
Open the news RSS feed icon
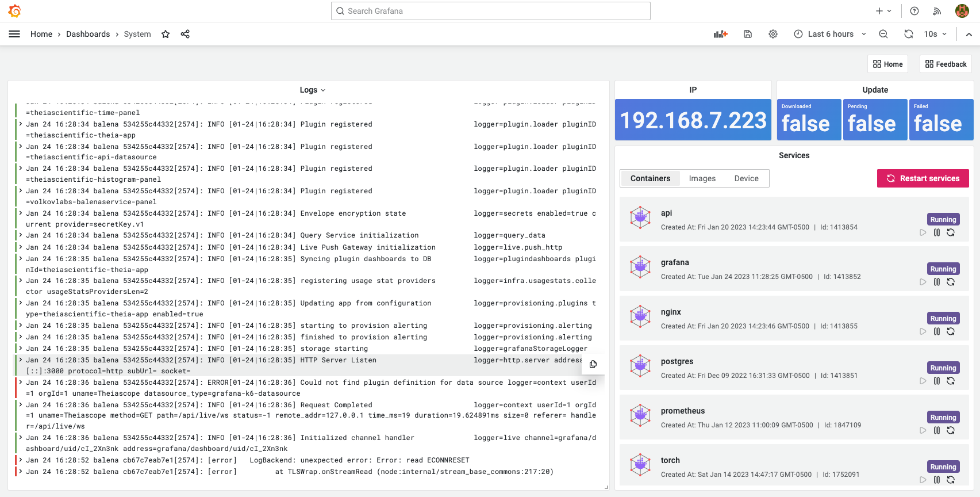tap(937, 11)
